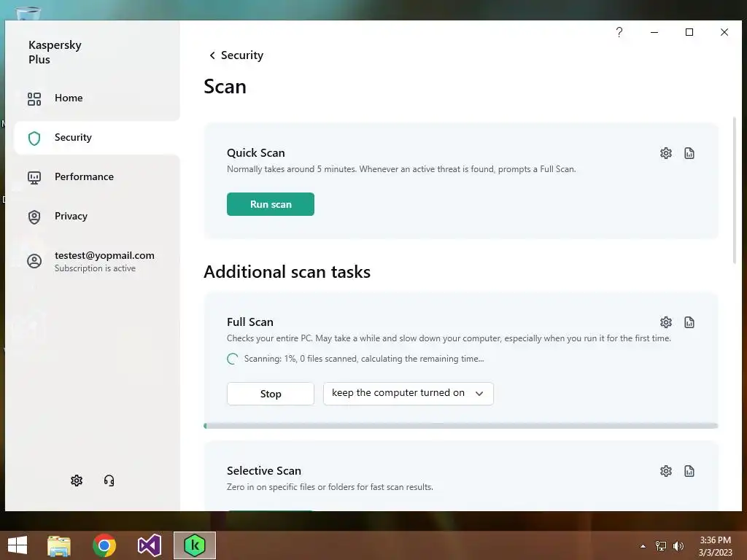Go back to Security via arrow
747x560 pixels.
pos(212,55)
